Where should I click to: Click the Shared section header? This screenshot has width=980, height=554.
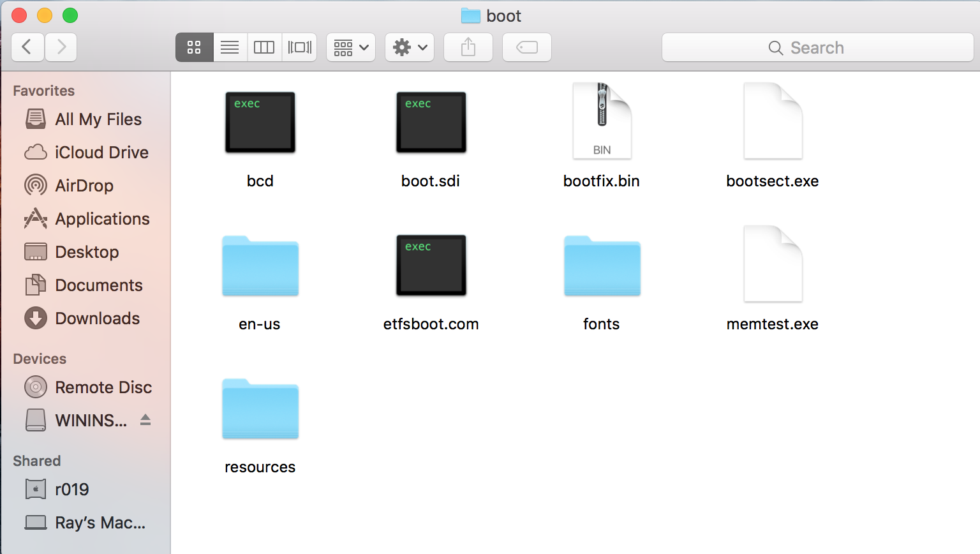(37, 461)
